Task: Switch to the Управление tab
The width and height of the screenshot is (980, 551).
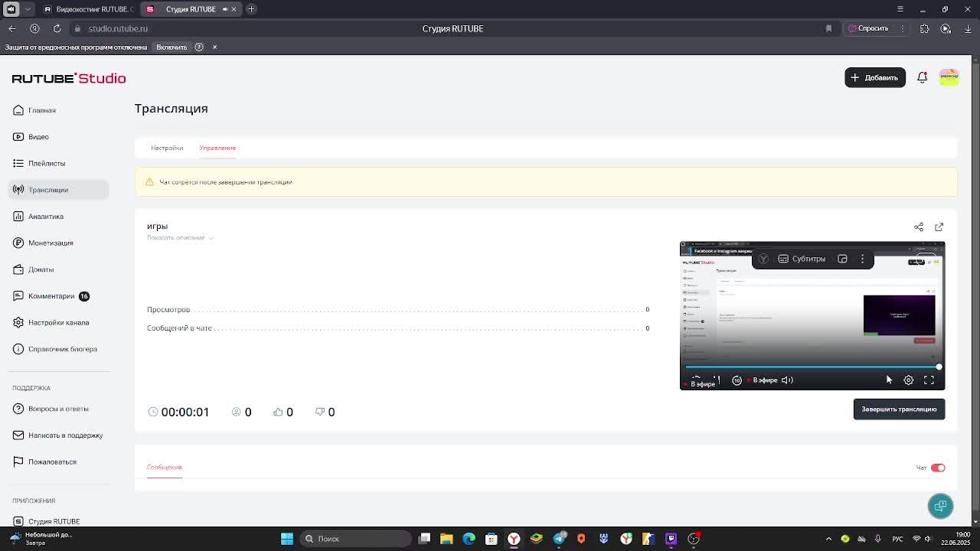Action: click(x=217, y=148)
